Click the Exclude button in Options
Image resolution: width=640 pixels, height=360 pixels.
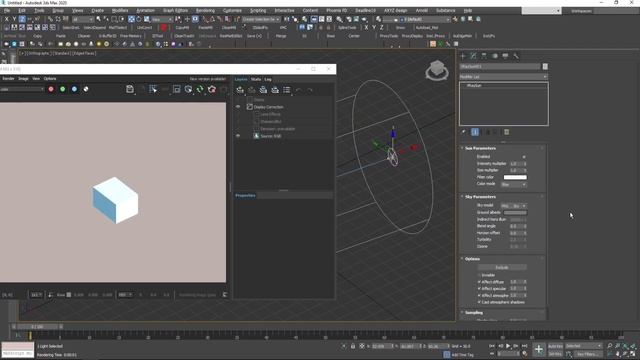pyautogui.click(x=502, y=267)
